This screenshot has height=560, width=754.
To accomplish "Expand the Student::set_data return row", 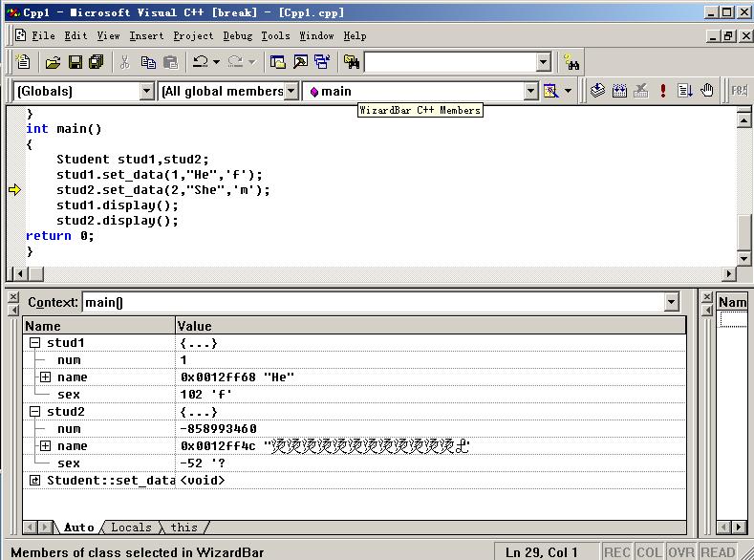I will click(34, 481).
